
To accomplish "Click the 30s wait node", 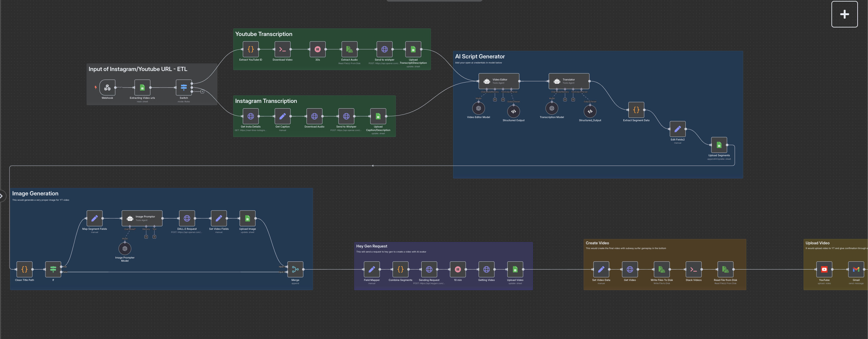I will (x=317, y=50).
